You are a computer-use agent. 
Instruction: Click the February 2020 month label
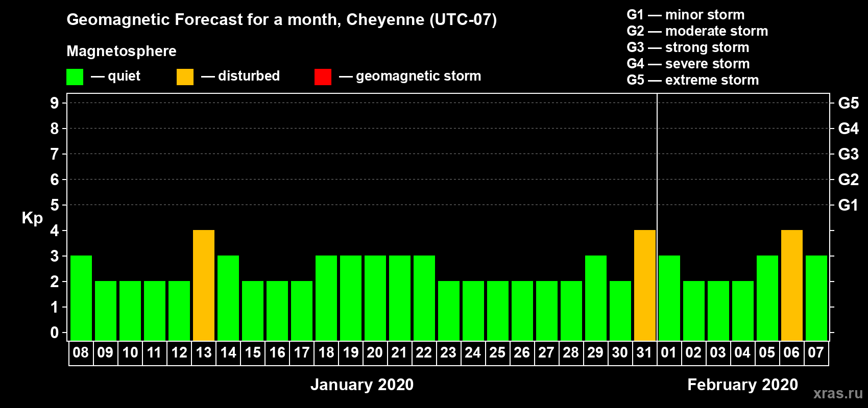743,385
